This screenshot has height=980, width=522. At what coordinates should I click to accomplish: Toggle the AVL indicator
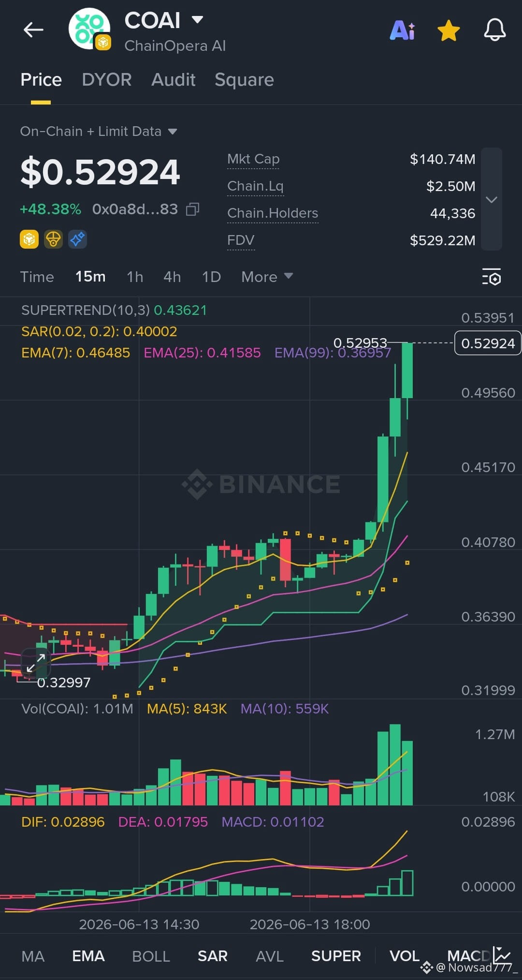[x=269, y=956]
